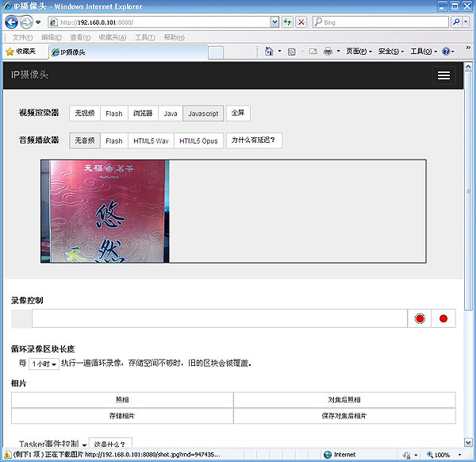This screenshot has height=462, width=476.
Task: Click the Home page icon
Action: point(269,52)
